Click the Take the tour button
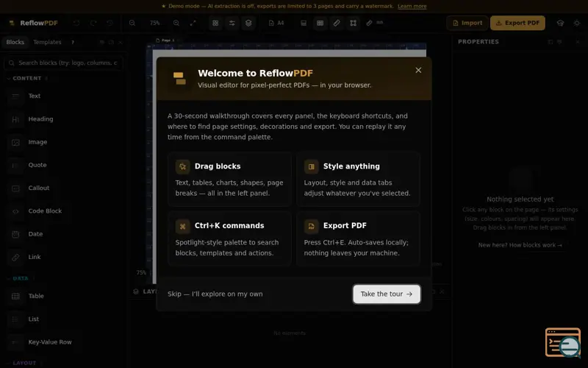Viewport: 588px width, 368px height. (387, 294)
